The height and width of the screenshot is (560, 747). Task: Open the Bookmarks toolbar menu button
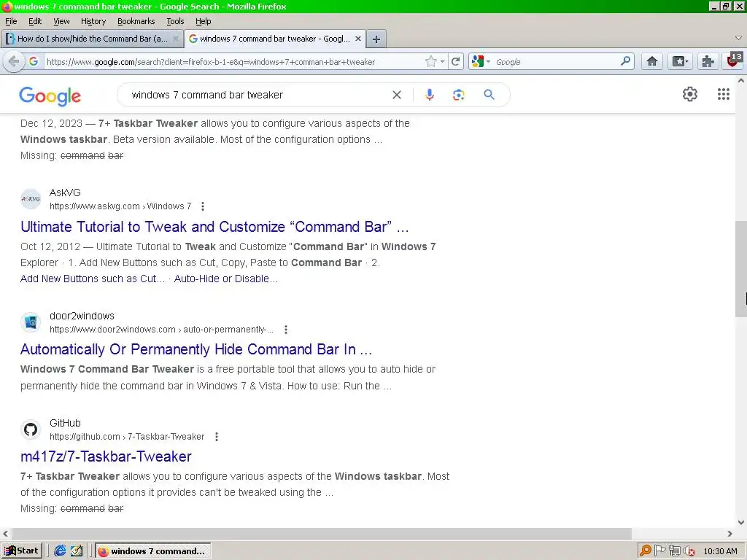coord(680,61)
